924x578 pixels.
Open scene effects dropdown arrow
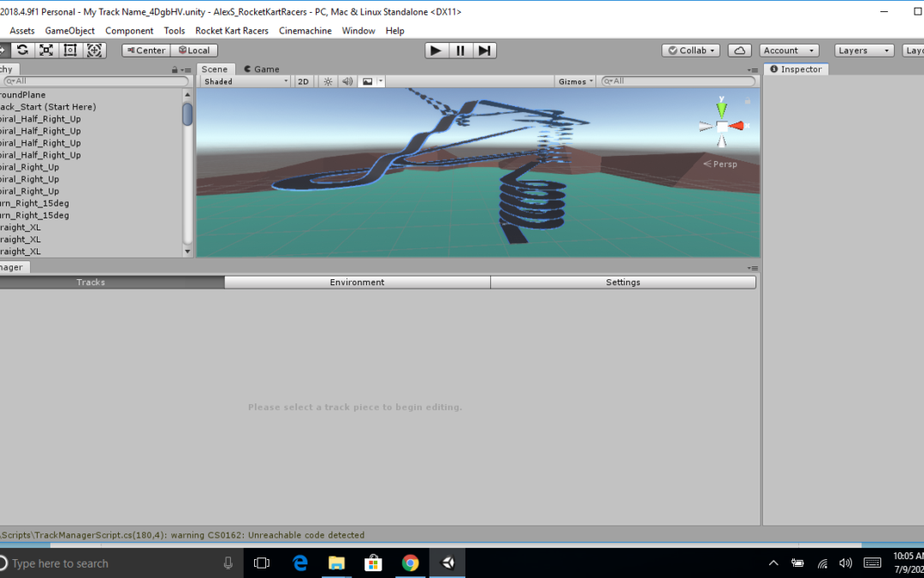(x=381, y=81)
